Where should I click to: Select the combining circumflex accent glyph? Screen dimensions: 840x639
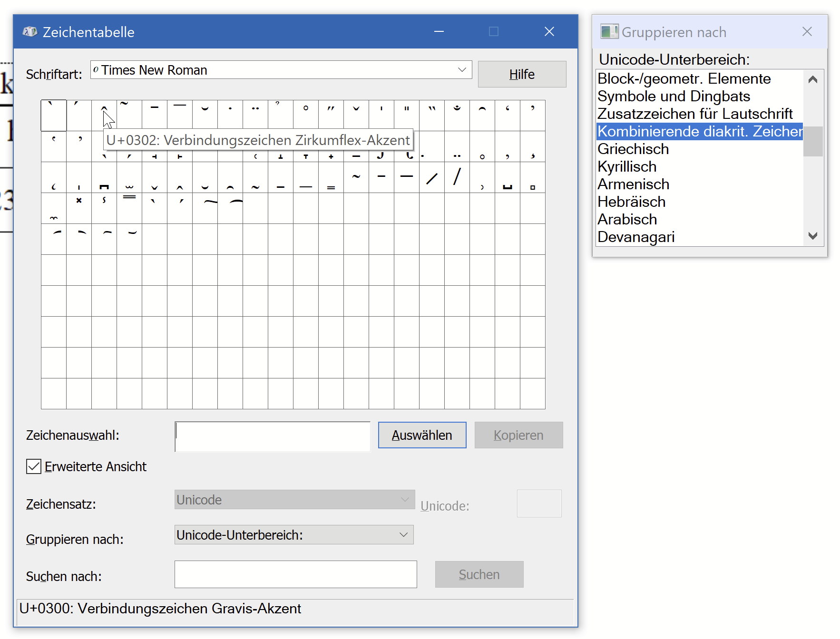tap(104, 115)
